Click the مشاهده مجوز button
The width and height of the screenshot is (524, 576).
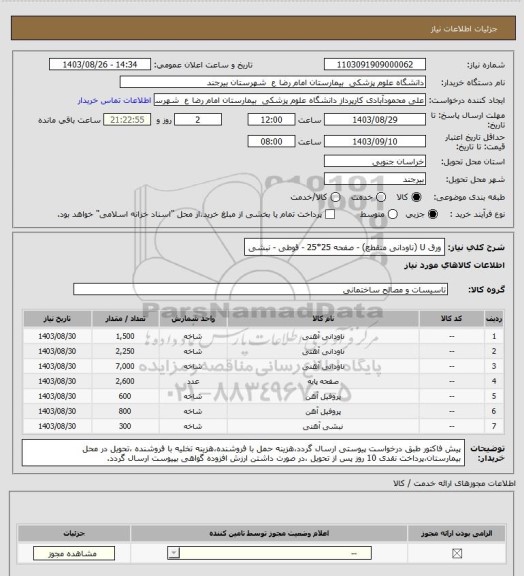point(73,553)
